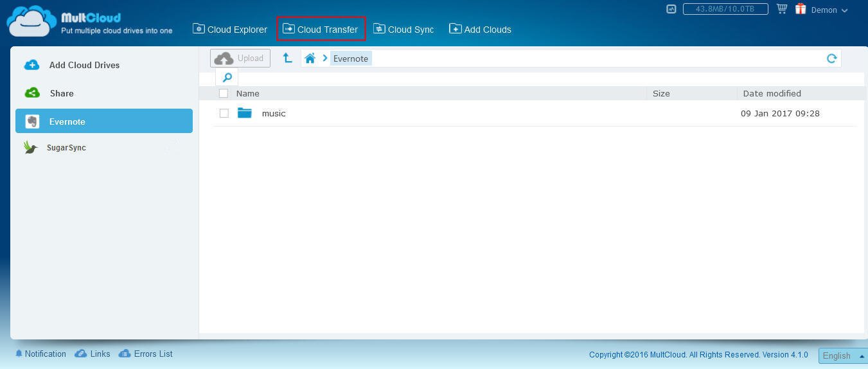
Task: Click the Cloud Explorer tab icon
Action: [199, 29]
